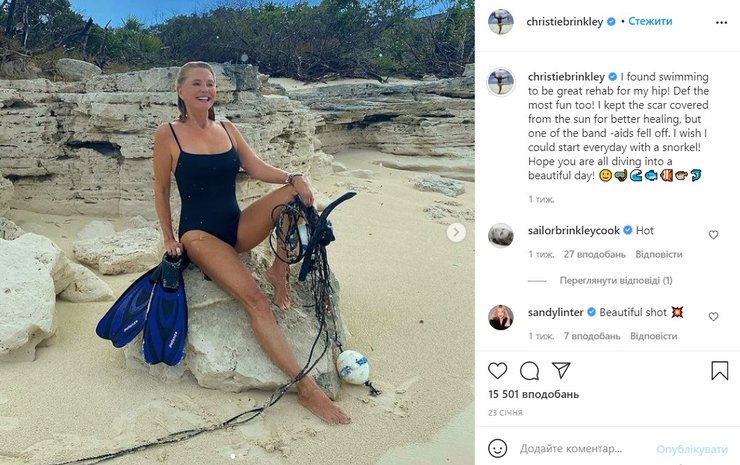Like sailorbrinkleycook's comment
Screen dimensions: 740x465
713,235
